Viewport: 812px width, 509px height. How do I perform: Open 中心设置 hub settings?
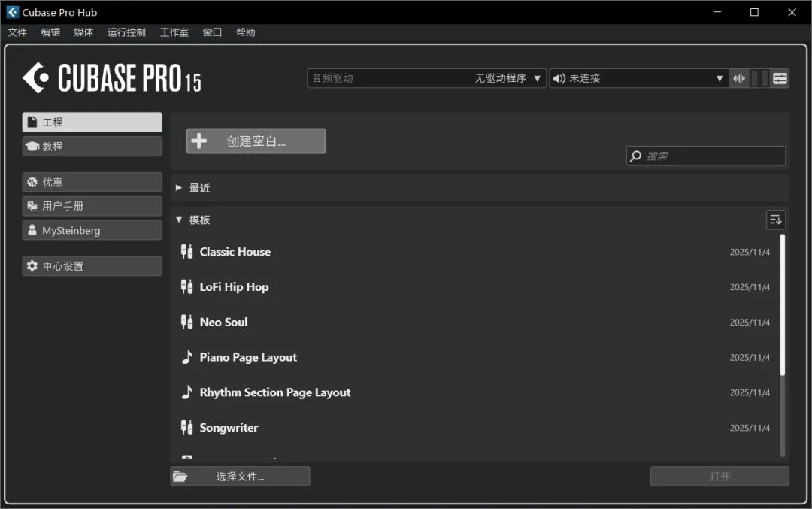92,266
